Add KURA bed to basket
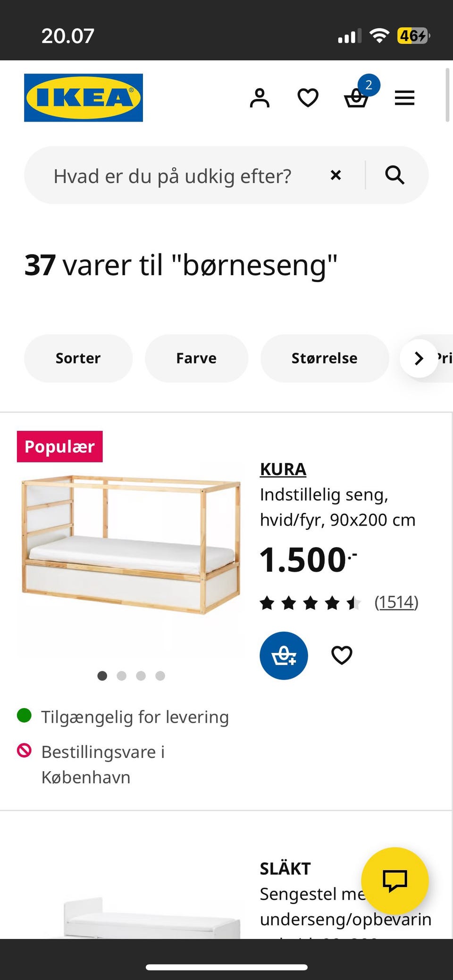 click(x=284, y=655)
